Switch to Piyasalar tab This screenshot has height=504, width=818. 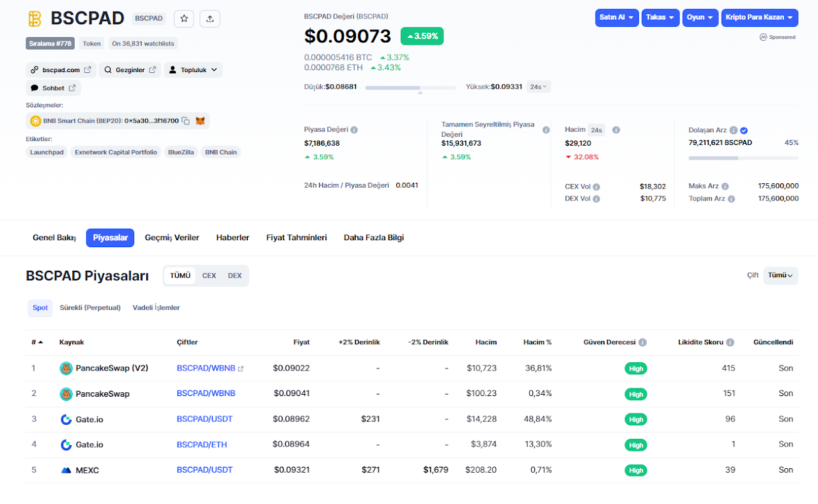(110, 238)
